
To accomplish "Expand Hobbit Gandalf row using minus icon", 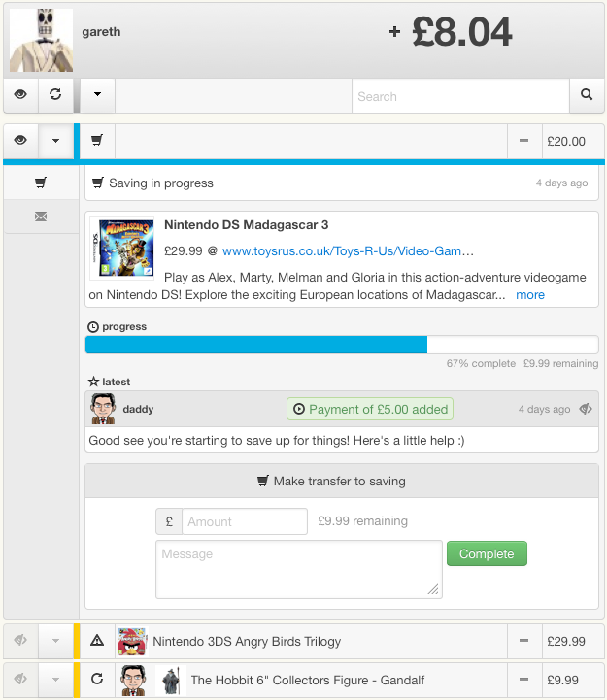I will point(524,680).
